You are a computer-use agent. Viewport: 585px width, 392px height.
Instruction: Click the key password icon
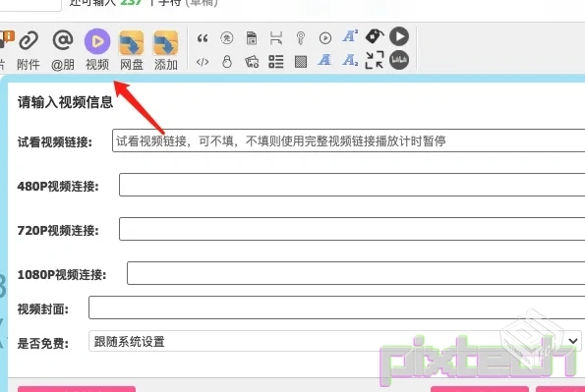click(300, 38)
